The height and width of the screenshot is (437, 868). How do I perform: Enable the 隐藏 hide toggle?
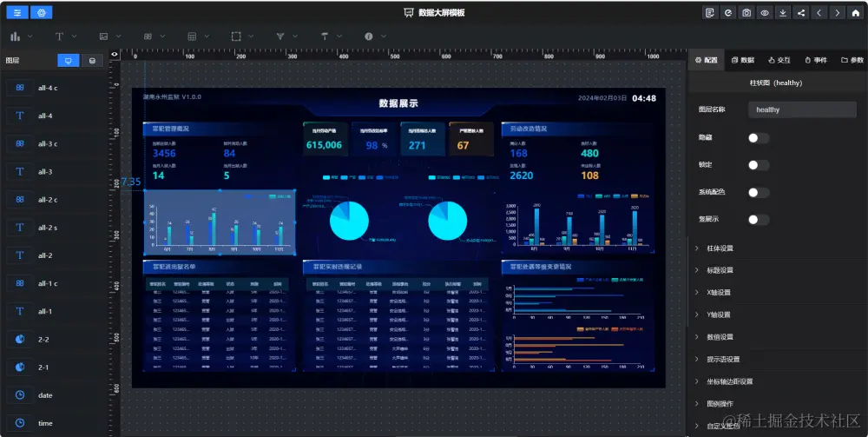point(759,138)
